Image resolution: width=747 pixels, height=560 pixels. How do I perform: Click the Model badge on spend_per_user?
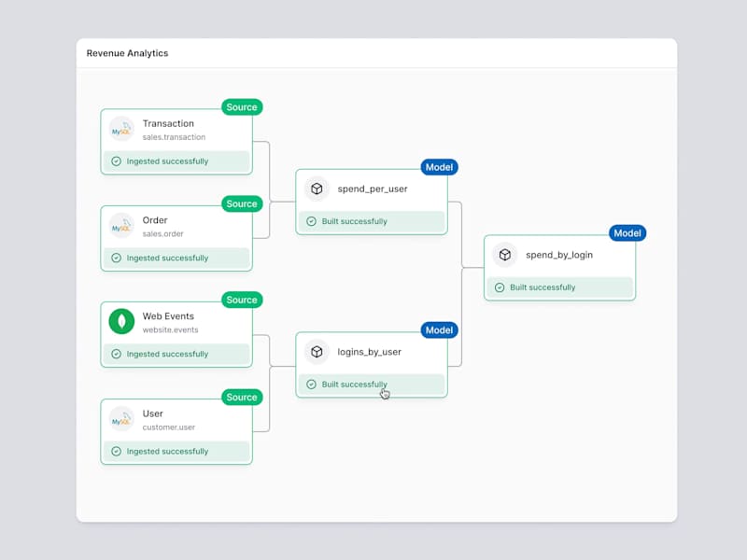click(439, 167)
